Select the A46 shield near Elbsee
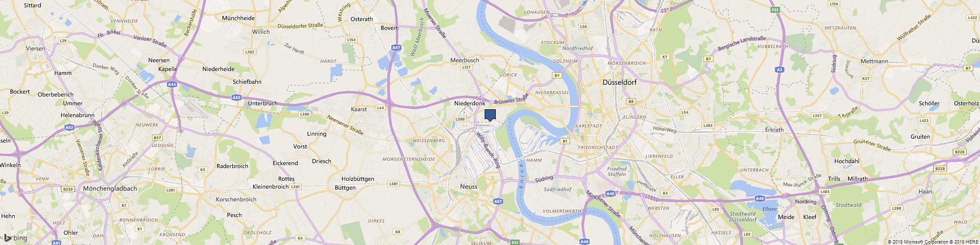Screen dimensions: 980x245 click(x=760, y=198)
